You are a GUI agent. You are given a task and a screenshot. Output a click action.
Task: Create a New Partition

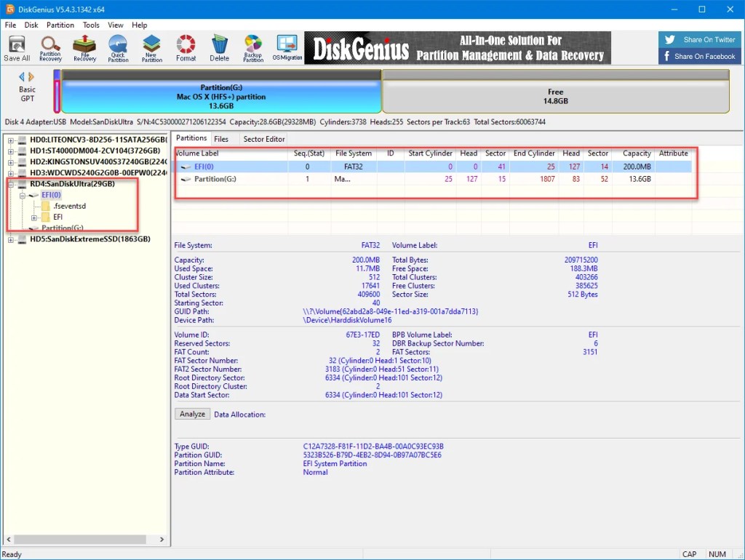click(151, 49)
